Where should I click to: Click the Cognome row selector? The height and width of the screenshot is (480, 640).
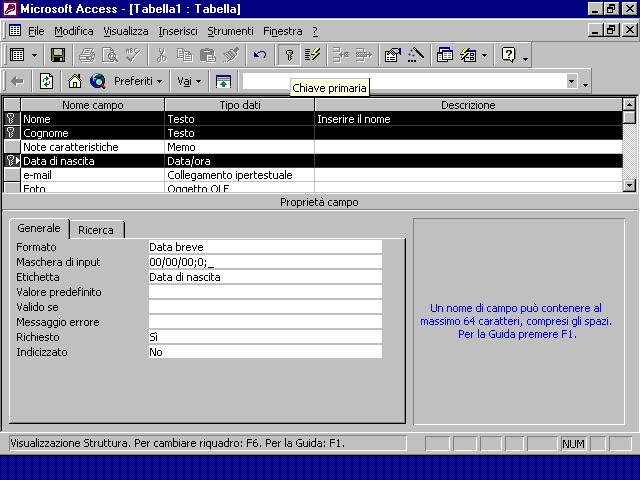11,133
